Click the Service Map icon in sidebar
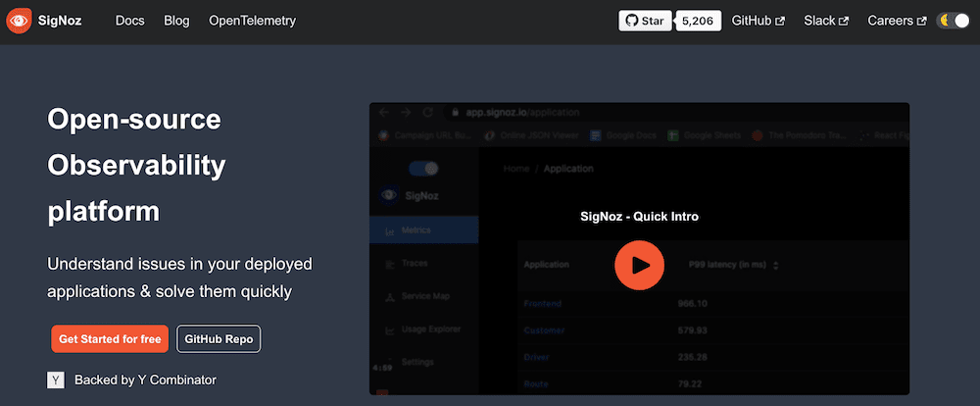Screen dimensions: 980x406 click(388, 296)
